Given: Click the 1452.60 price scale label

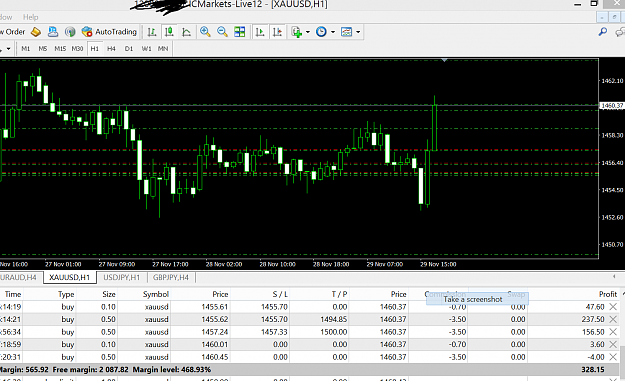Looking at the screenshot, I should pos(612,217).
